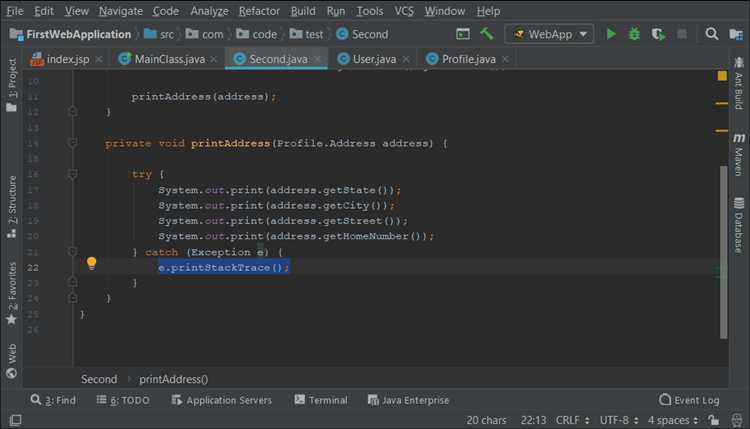
Task: Open Application Servers tool window
Action: (x=221, y=400)
